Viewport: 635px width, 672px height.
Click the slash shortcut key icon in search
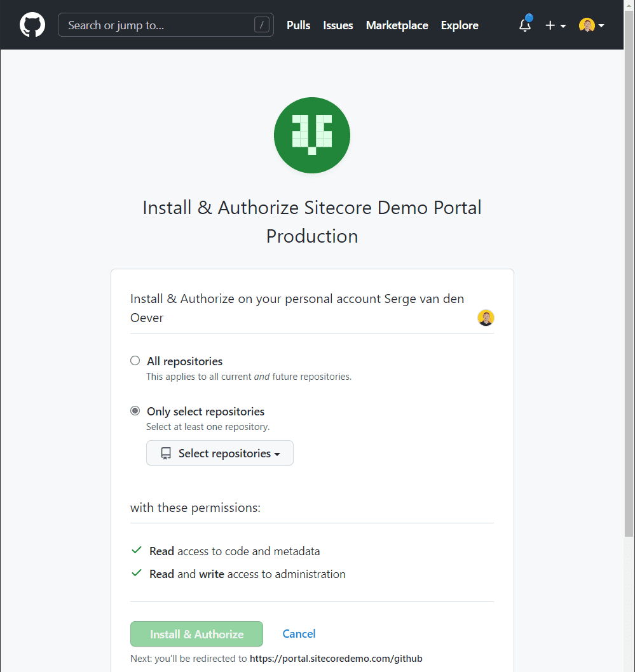[262, 25]
